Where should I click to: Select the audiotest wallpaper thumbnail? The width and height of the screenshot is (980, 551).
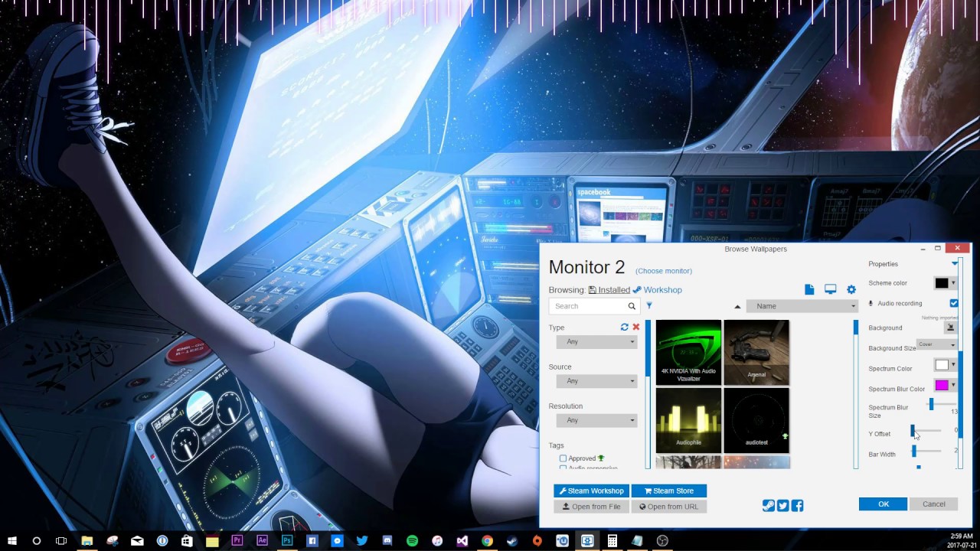point(756,420)
